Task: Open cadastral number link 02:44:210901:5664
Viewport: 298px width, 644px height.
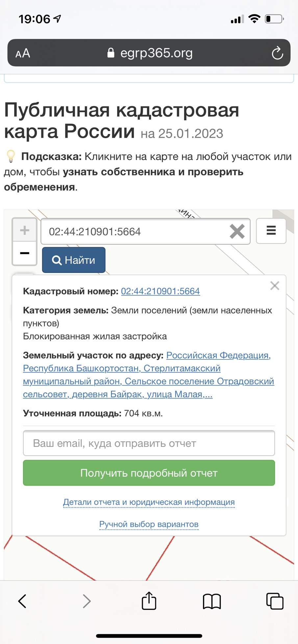Action: [160, 291]
